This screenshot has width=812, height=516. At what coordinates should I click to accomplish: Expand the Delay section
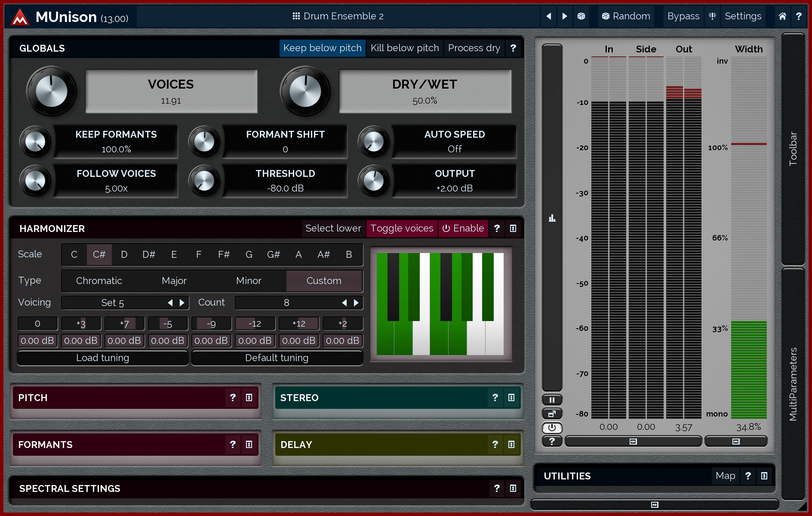(x=511, y=445)
